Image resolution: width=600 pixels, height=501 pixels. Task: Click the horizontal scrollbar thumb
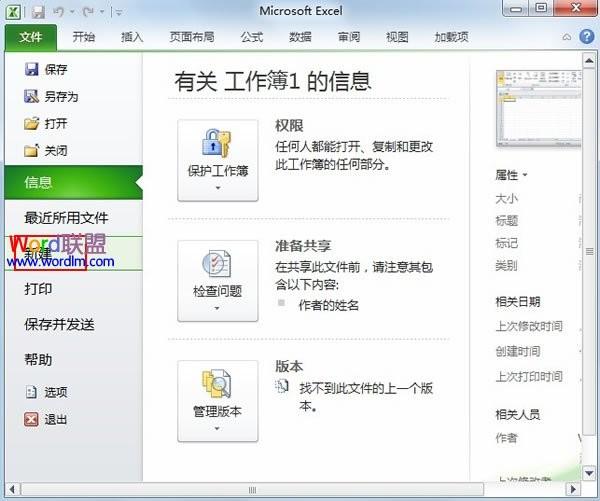252,490
